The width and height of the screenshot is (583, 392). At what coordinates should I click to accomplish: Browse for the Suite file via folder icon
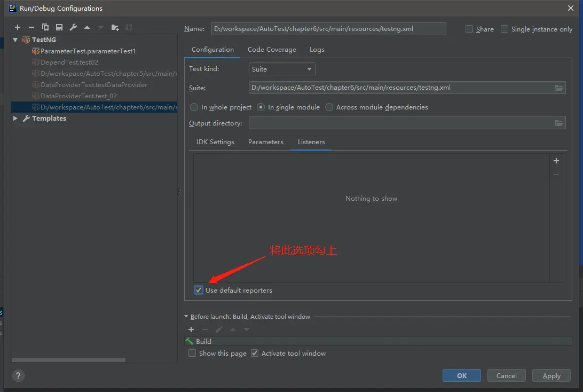tap(559, 88)
